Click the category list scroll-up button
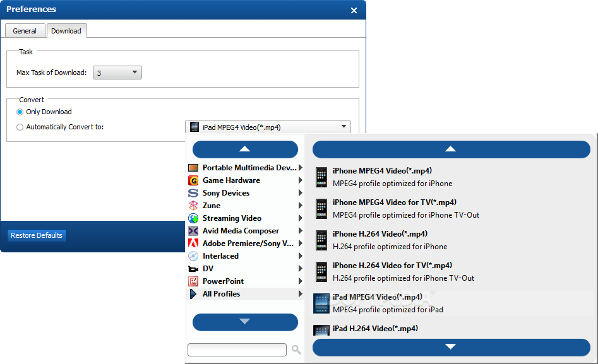598x364 pixels. click(x=245, y=149)
